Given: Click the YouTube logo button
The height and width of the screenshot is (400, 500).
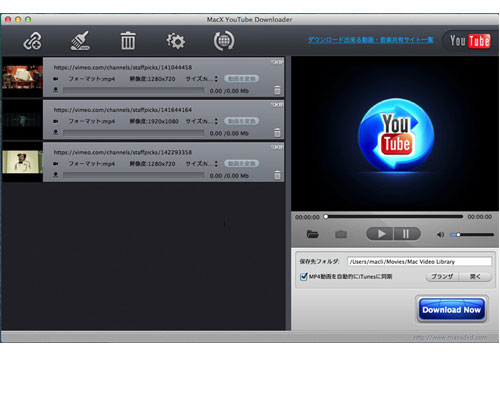Looking at the screenshot, I should pos(470,41).
